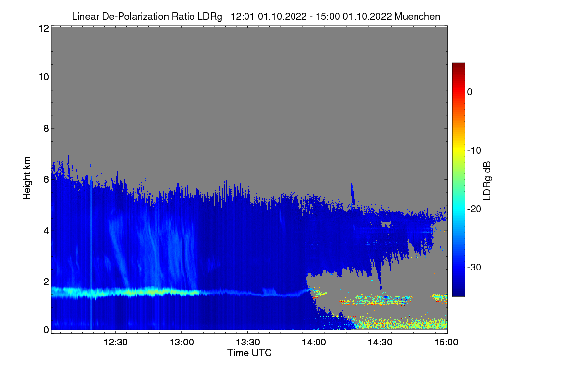Click the height axis value 12
Image resolution: width=588 pixels, height=392 pixels.
(x=43, y=29)
